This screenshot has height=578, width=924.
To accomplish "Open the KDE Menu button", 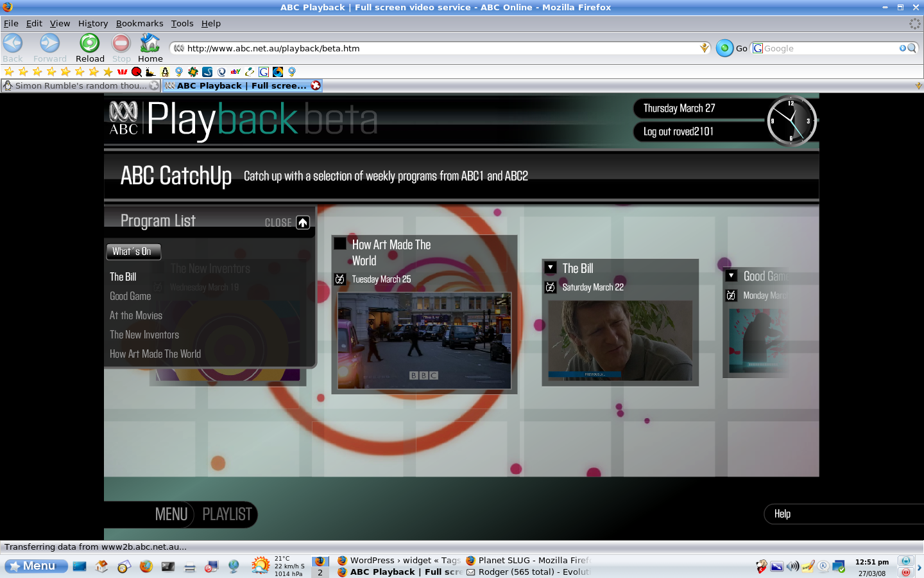I will (36, 566).
